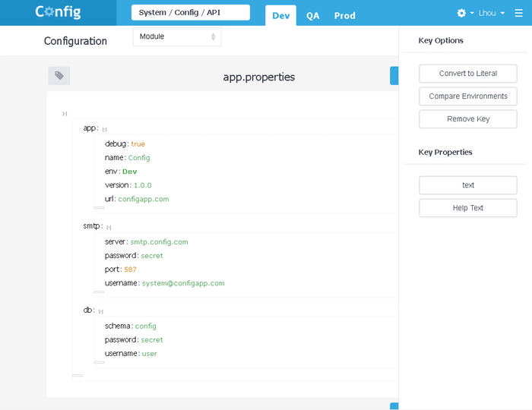The height and width of the screenshot is (410, 532).
Task: Select the env value Dev
Action: click(130, 172)
